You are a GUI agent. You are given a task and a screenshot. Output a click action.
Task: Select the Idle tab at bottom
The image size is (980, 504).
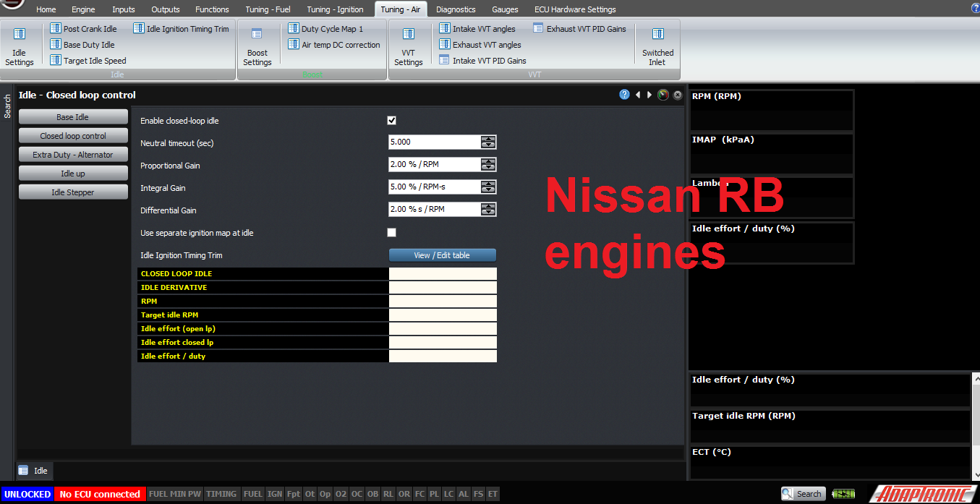pyautogui.click(x=34, y=471)
